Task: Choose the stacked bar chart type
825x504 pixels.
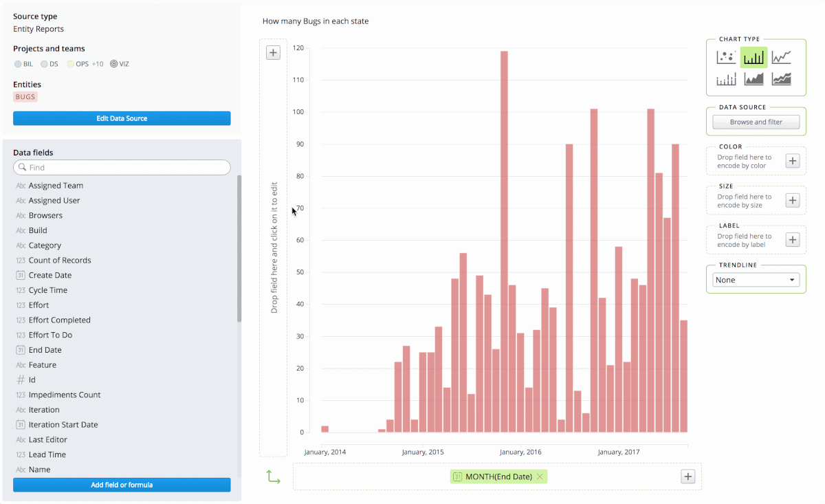Action: click(726, 79)
